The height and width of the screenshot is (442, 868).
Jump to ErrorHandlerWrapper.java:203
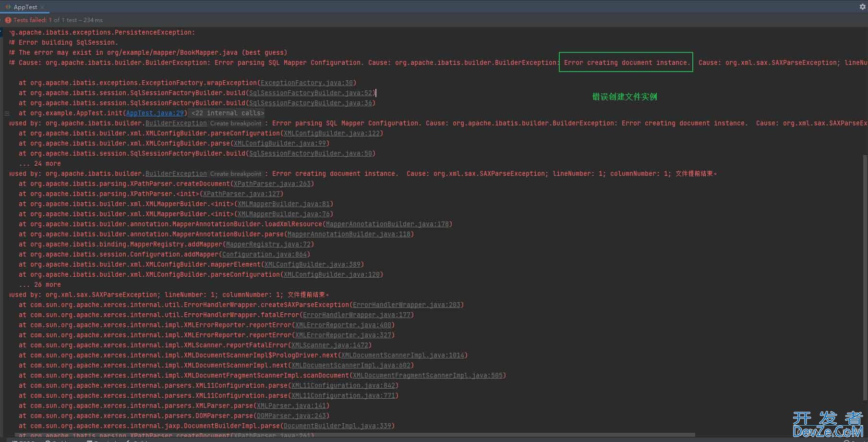point(407,305)
